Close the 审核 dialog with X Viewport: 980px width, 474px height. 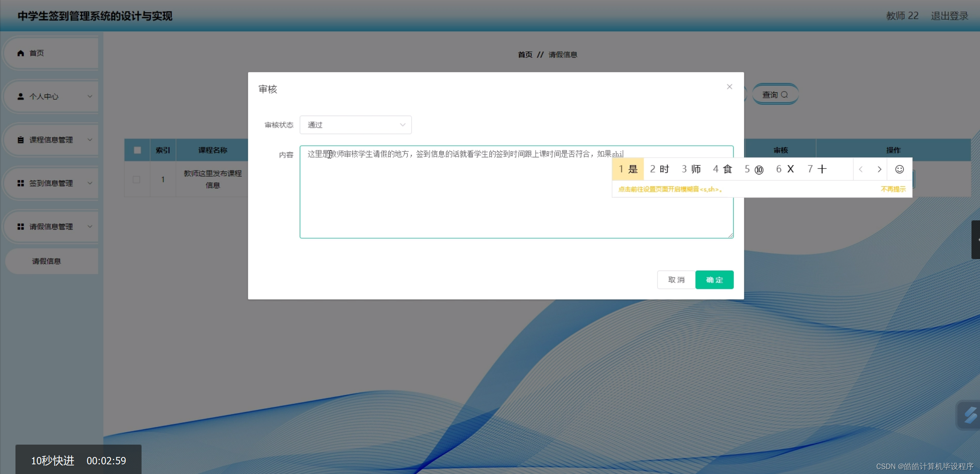point(729,87)
